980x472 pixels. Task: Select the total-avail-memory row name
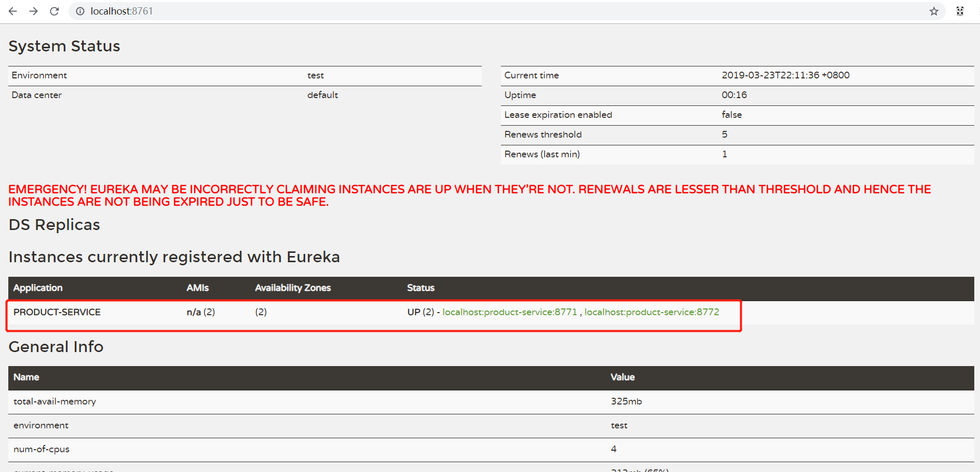pos(55,401)
